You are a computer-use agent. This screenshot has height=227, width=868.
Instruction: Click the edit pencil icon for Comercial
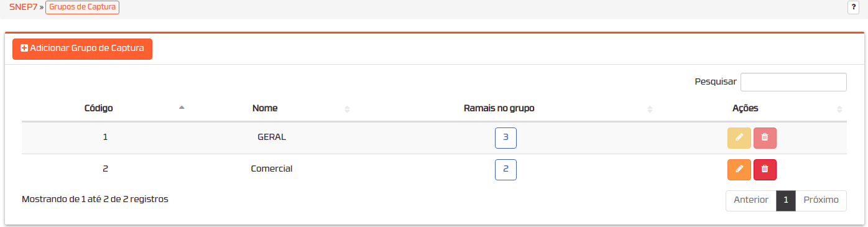(739, 169)
